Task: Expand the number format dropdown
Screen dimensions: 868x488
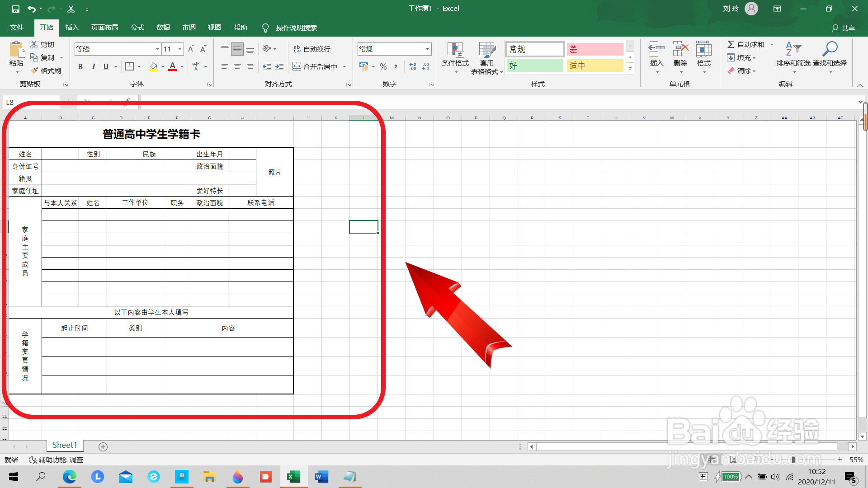Action: click(427, 49)
